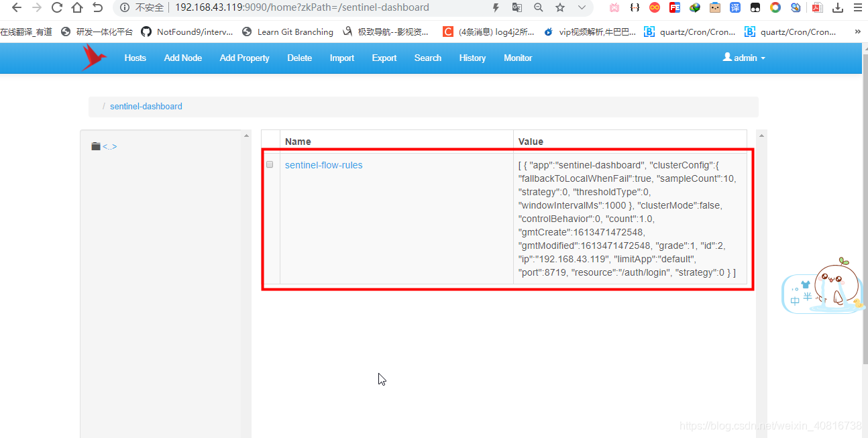Bookmark this page with the star icon
Viewport: 868px width, 438px height.
click(x=560, y=7)
